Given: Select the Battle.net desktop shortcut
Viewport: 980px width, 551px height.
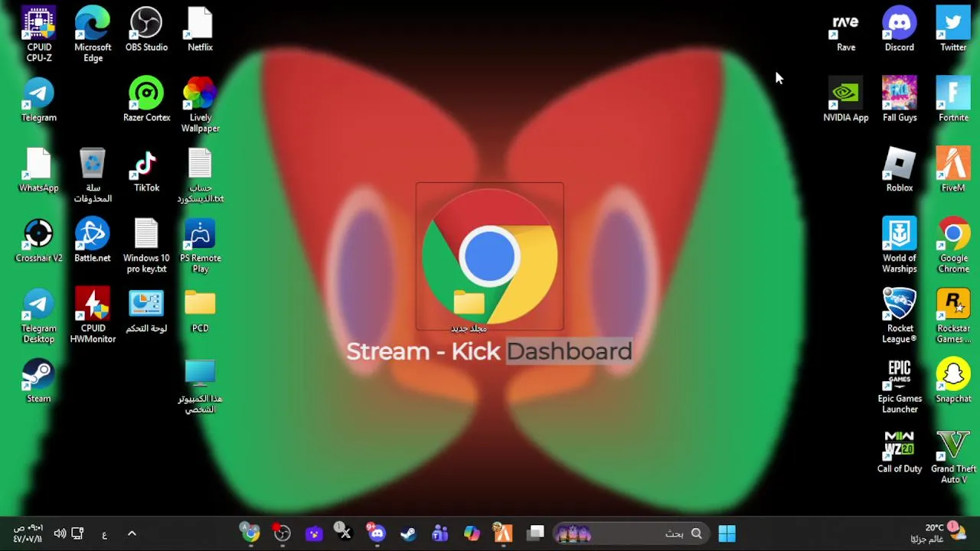Looking at the screenshot, I should 93,240.
